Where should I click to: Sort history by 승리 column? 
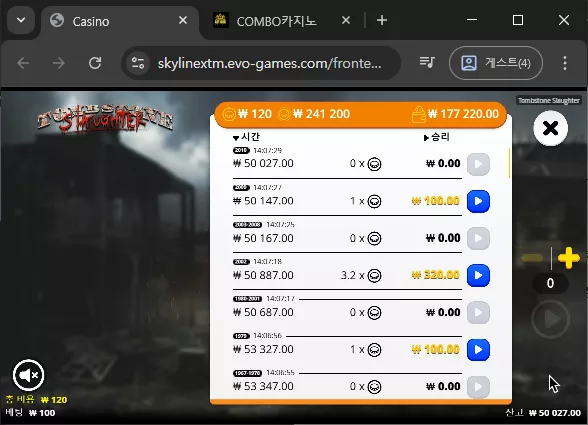coord(436,137)
